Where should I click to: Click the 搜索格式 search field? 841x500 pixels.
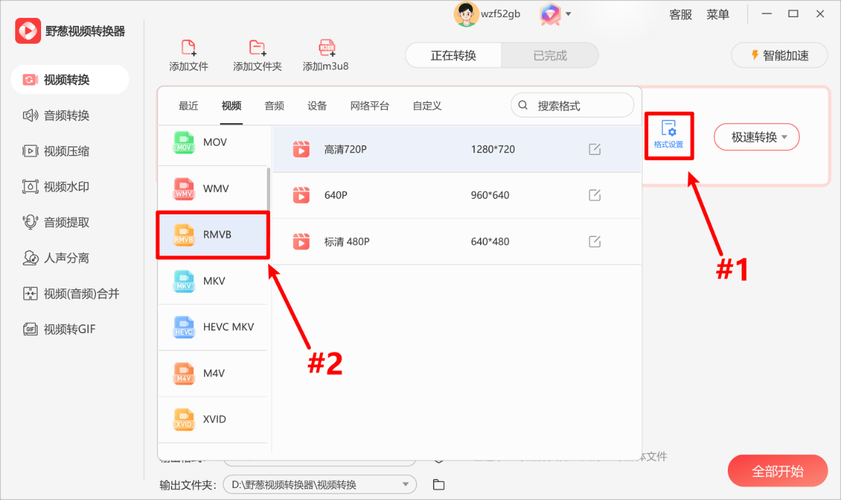click(572, 105)
